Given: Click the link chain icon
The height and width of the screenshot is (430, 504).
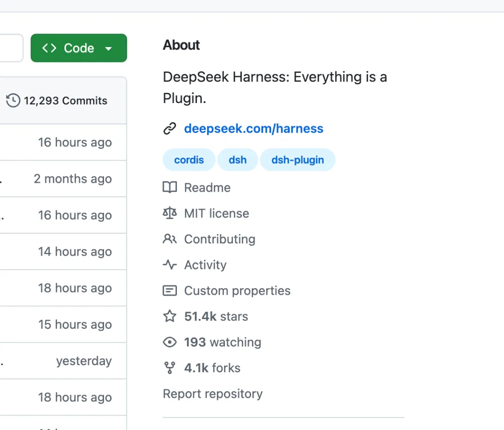Looking at the screenshot, I should 170,128.
